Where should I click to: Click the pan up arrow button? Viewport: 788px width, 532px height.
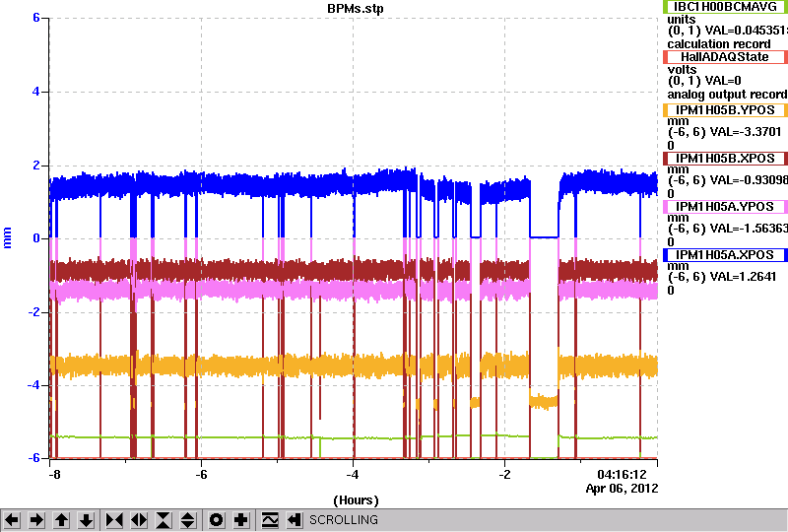pos(61,520)
